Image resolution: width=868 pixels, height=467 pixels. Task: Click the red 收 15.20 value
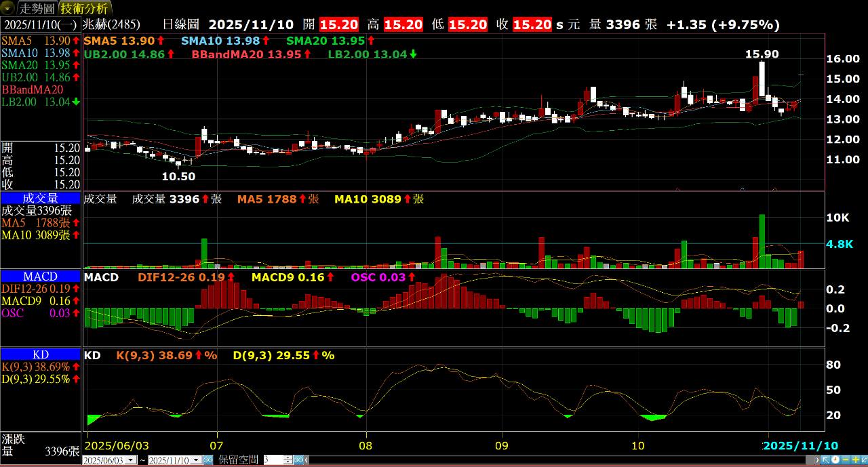click(532, 25)
